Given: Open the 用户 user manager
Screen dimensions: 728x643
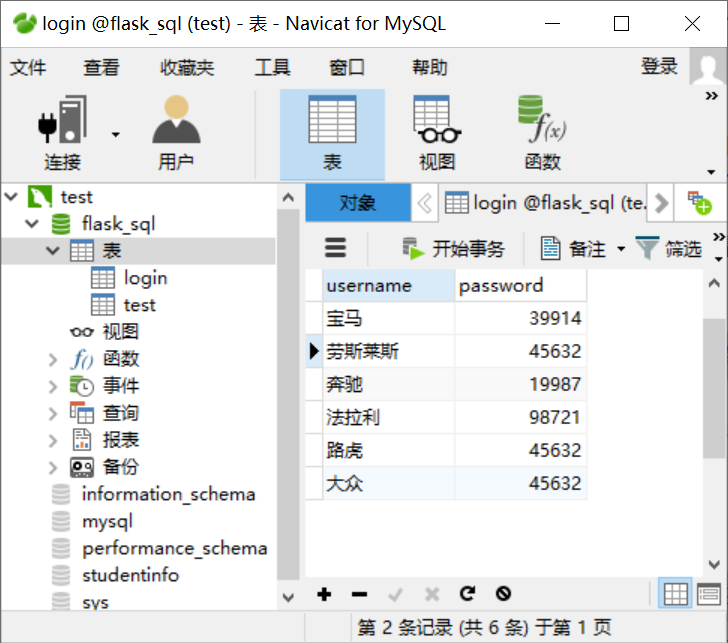Looking at the screenshot, I should [x=176, y=133].
